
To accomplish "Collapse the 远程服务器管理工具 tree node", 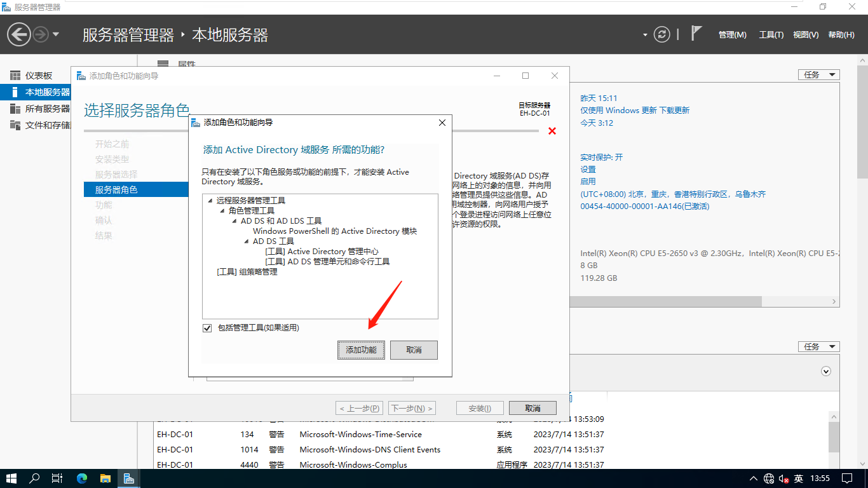I will coord(210,201).
